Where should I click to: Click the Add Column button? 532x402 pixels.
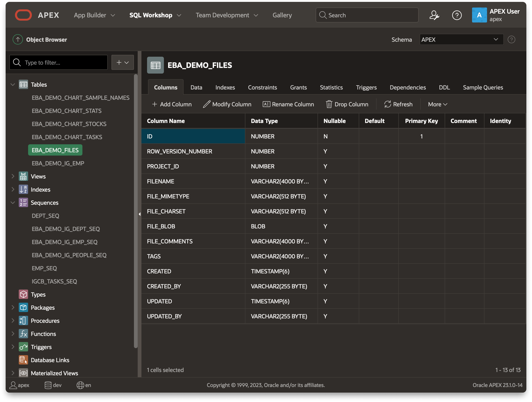coord(172,104)
